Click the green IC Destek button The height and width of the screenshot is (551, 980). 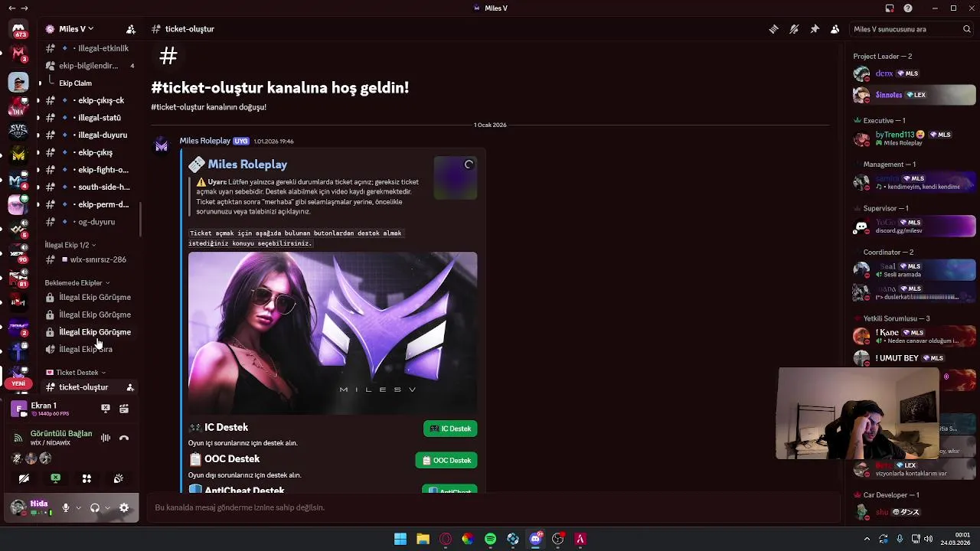coord(450,429)
